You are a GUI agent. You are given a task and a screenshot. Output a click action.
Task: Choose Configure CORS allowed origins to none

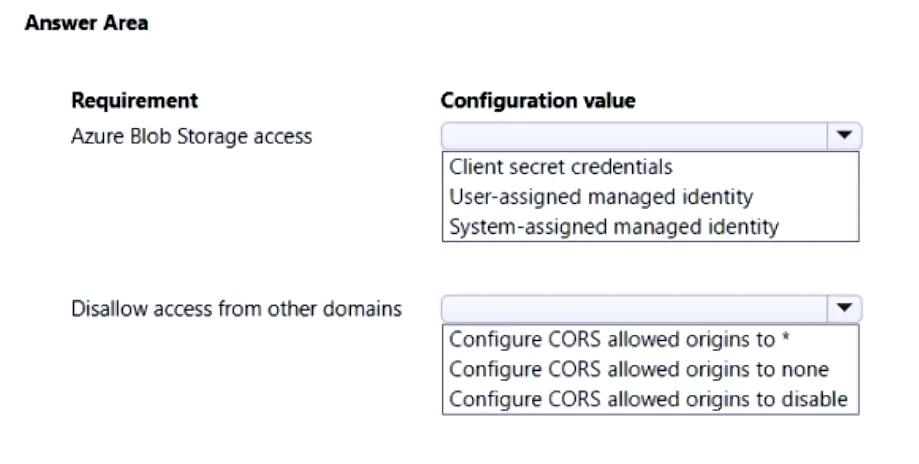[639, 369]
